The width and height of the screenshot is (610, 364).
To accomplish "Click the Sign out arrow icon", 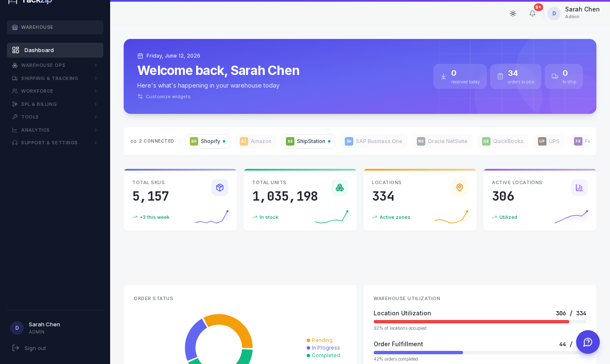I will point(16,348).
